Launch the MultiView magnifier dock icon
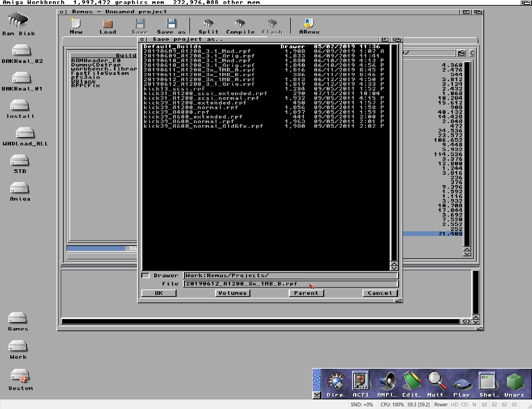 [x=437, y=384]
